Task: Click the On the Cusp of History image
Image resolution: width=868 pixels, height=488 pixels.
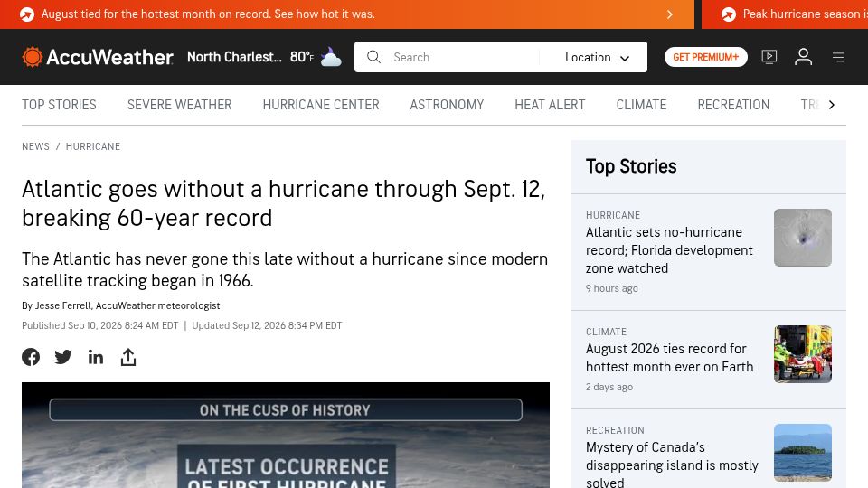Action: [x=286, y=435]
